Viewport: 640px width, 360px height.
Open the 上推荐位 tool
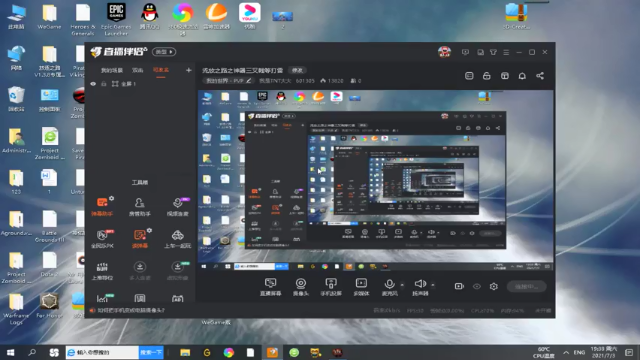point(102,271)
